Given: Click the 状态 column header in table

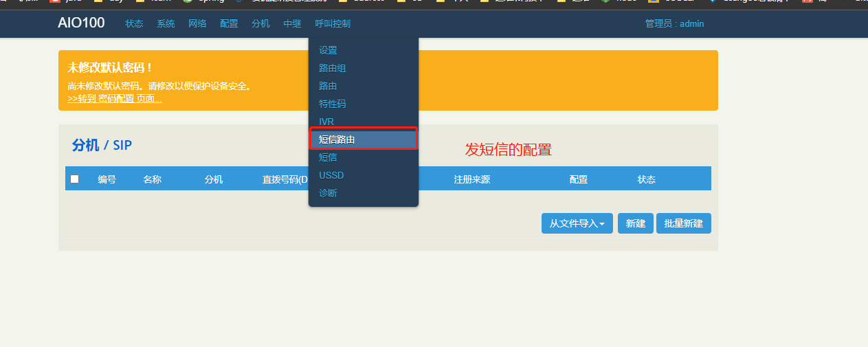Looking at the screenshot, I should coord(647,179).
